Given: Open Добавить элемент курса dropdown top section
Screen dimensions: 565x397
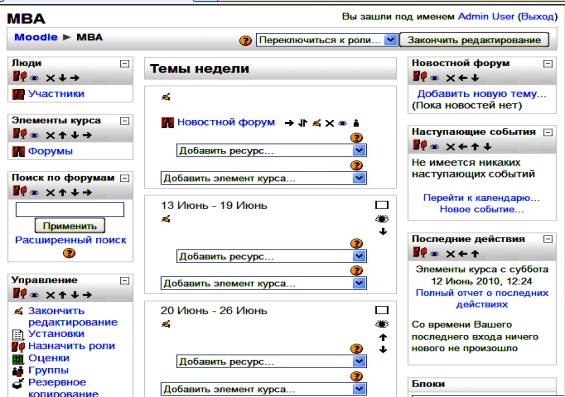Looking at the screenshot, I should click(264, 178).
